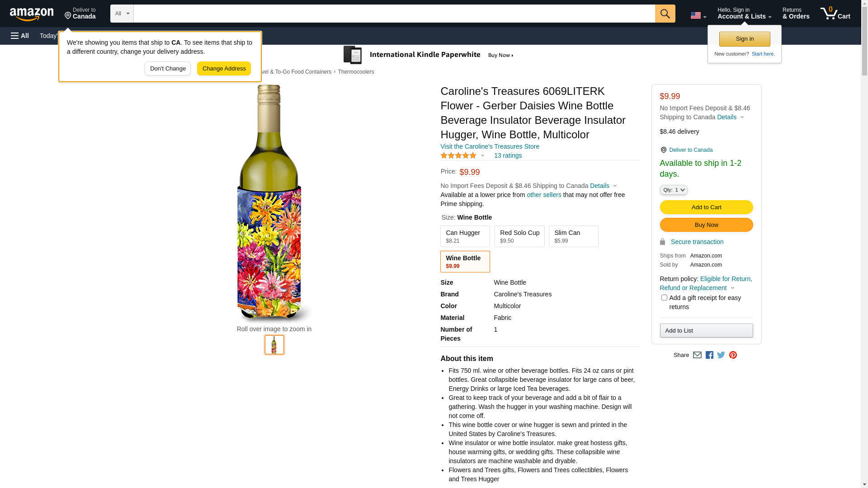868x488 pixels.
Task: Open the shopping cart
Action: click(835, 14)
